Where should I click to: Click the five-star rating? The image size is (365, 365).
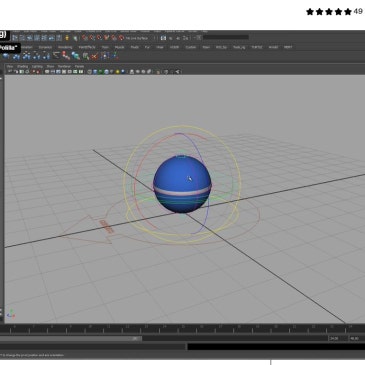329,12
